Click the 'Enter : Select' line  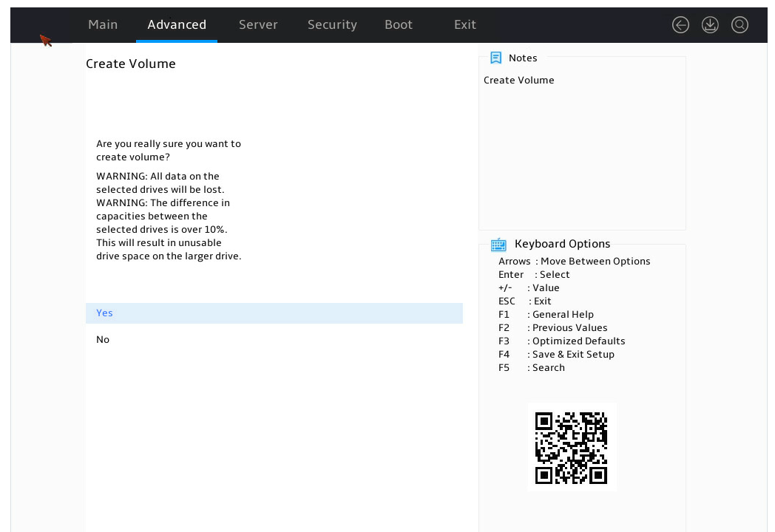pos(534,275)
